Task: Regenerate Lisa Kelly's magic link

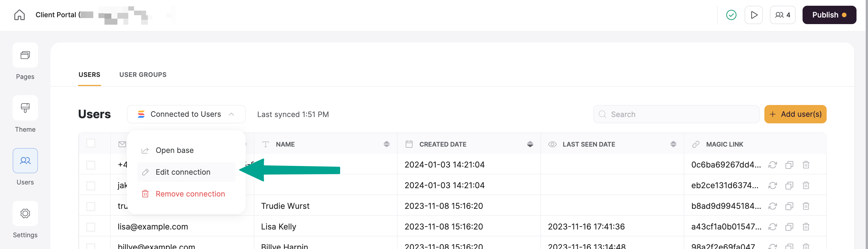Action: click(773, 227)
